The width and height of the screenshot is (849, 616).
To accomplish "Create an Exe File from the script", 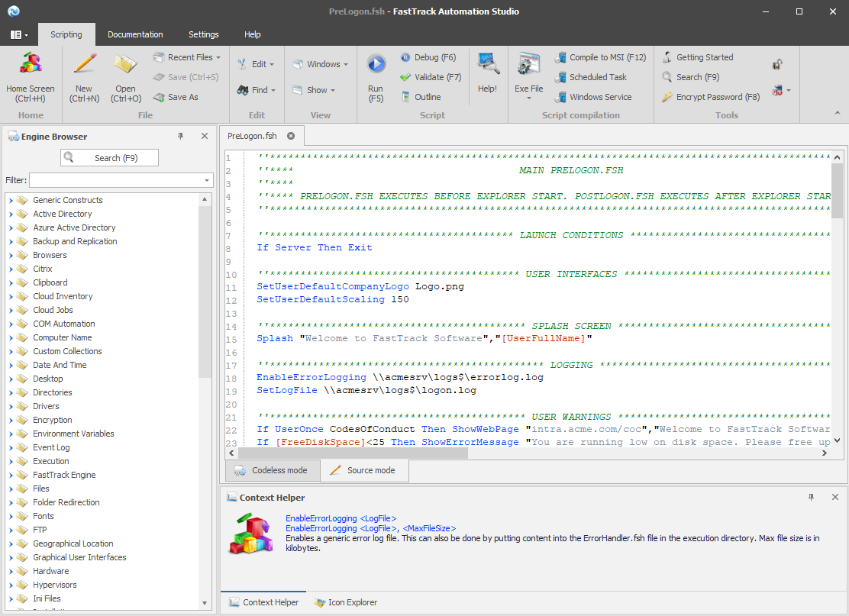I will click(x=528, y=76).
